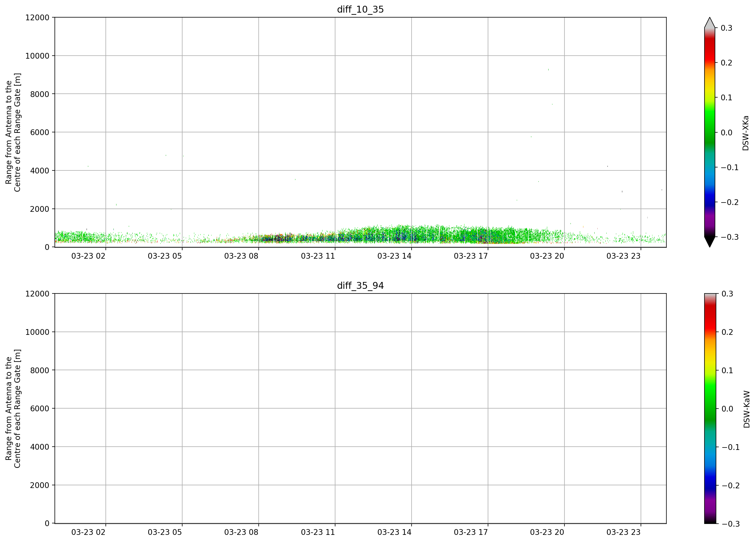Click lower black extend arrow of top colorbar
This screenshot has width=756, height=542.
pyautogui.click(x=710, y=242)
